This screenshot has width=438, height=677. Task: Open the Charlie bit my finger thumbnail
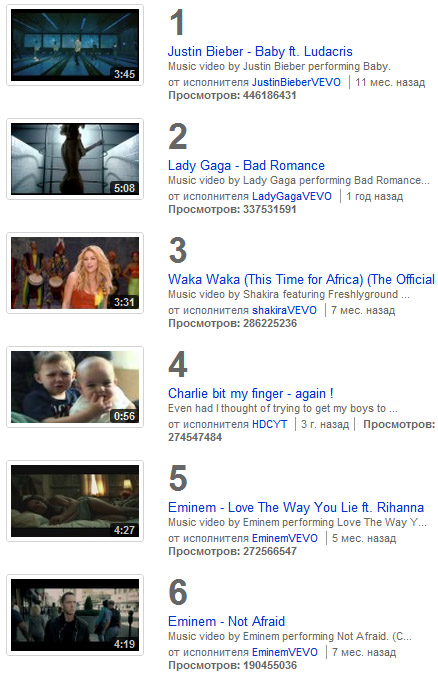pos(75,387)
